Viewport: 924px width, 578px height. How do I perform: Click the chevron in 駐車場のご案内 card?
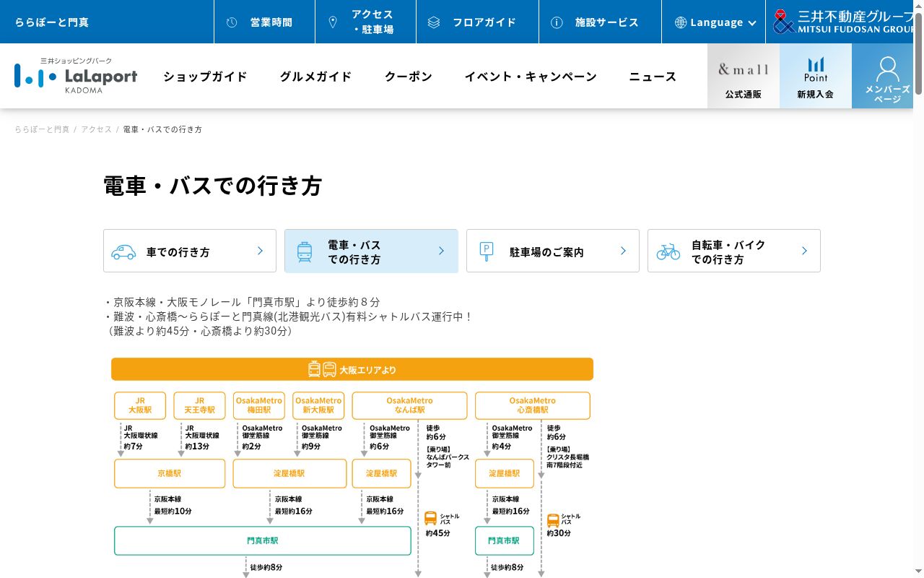click(x=624, y=251)
